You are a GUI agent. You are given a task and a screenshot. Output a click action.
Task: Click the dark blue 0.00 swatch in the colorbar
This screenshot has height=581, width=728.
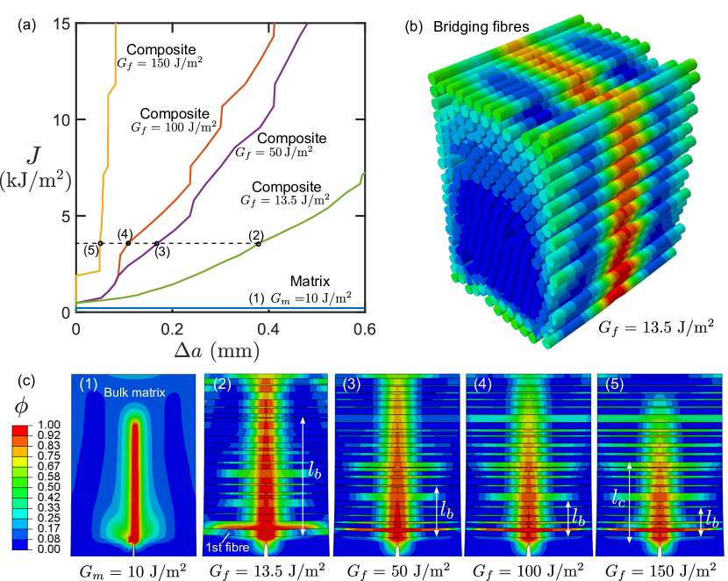point(20,545)
